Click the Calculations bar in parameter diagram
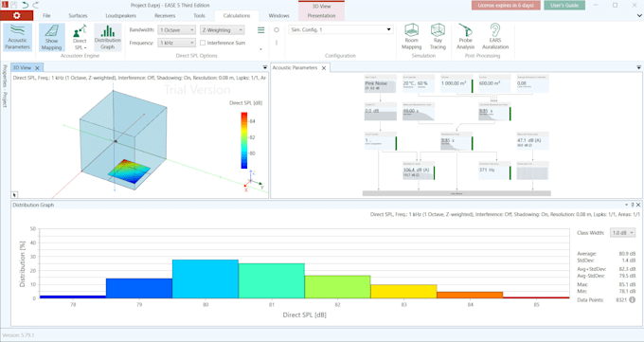The width and height of the screenshot is (644, 342). coord(456,193)
